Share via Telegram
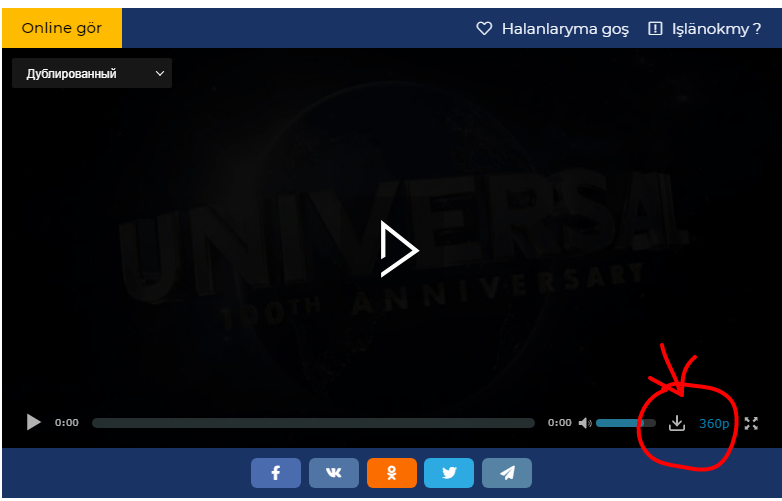The height and width of the screenshot is (501, 782). coord(507,473)
